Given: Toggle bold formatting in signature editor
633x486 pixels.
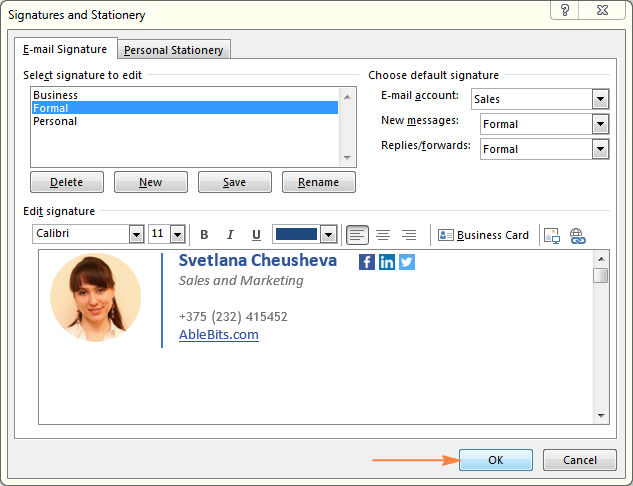Looking at the screenshot, I should pos(204,235).
